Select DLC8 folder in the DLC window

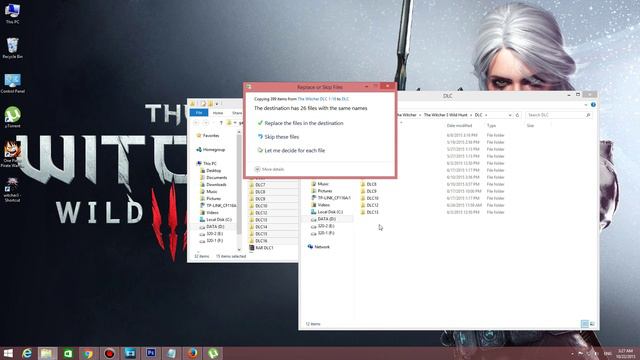(369, 184)
